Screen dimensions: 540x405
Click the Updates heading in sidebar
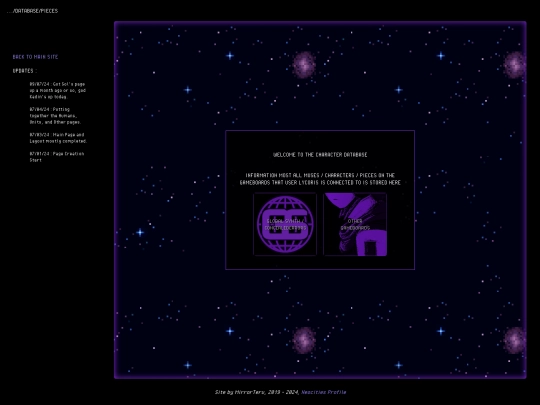click(24, 71)
